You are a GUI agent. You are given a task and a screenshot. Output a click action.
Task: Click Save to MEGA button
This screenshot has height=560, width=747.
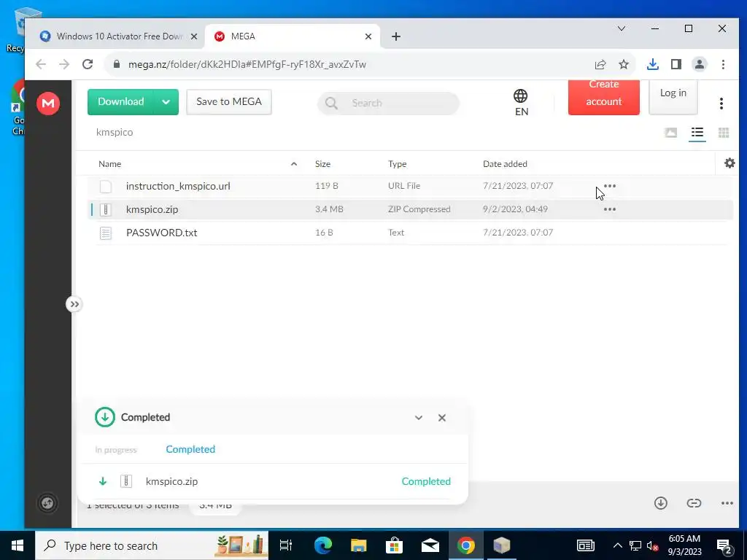pyautogui.click(x=228, y=102)
